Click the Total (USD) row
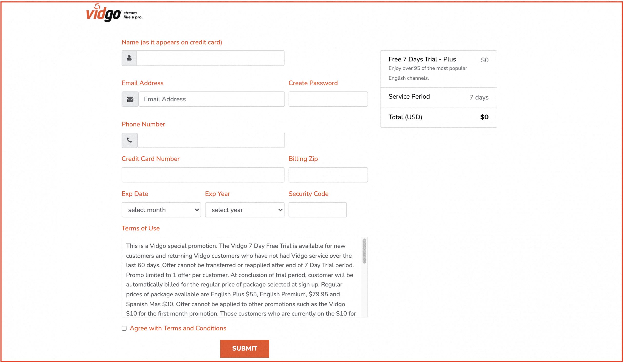Viewport: 624px width, 364px height. pos(438,117)
